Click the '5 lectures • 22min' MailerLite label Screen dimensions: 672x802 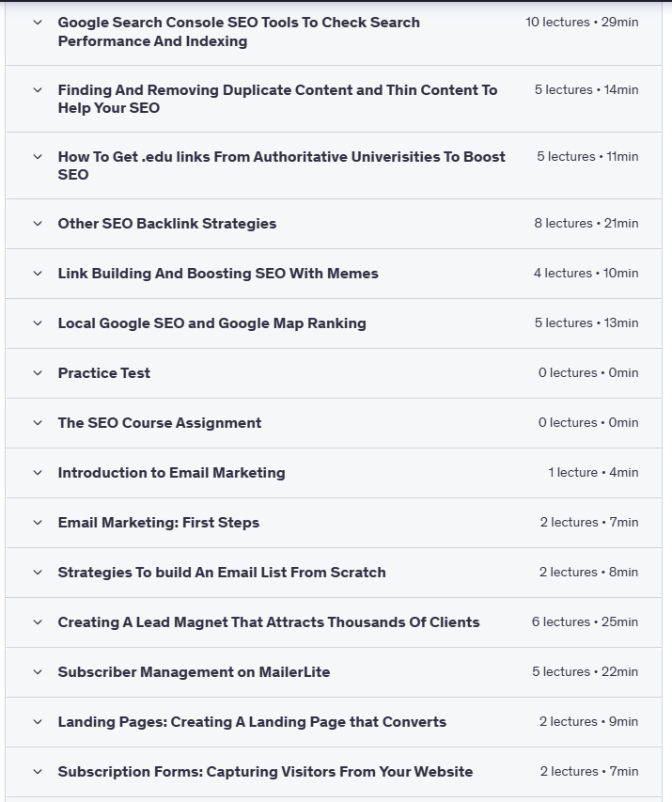[585, 672]
